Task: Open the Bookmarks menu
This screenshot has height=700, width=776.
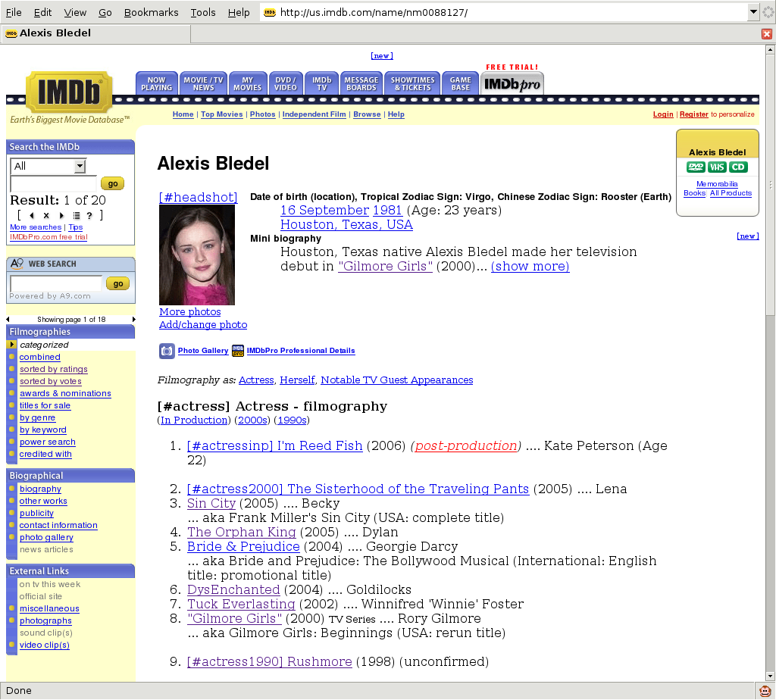Action: click(x=150, y=12)
